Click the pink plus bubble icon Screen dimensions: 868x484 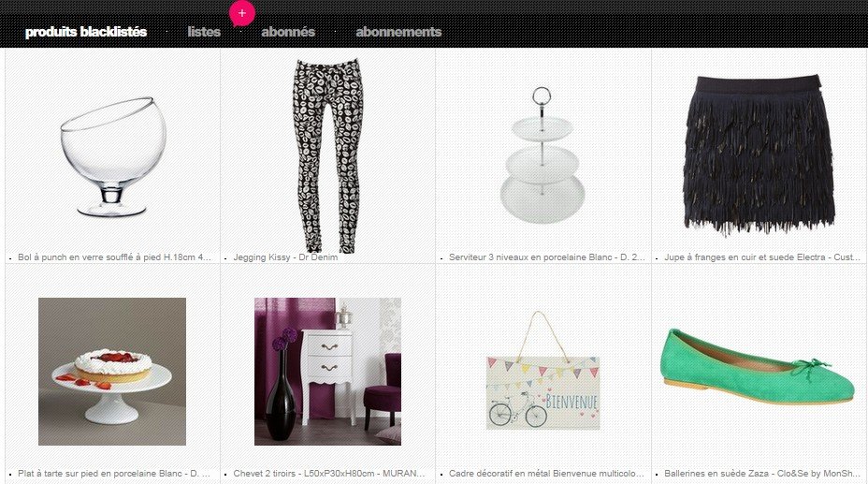click(242, 13)
